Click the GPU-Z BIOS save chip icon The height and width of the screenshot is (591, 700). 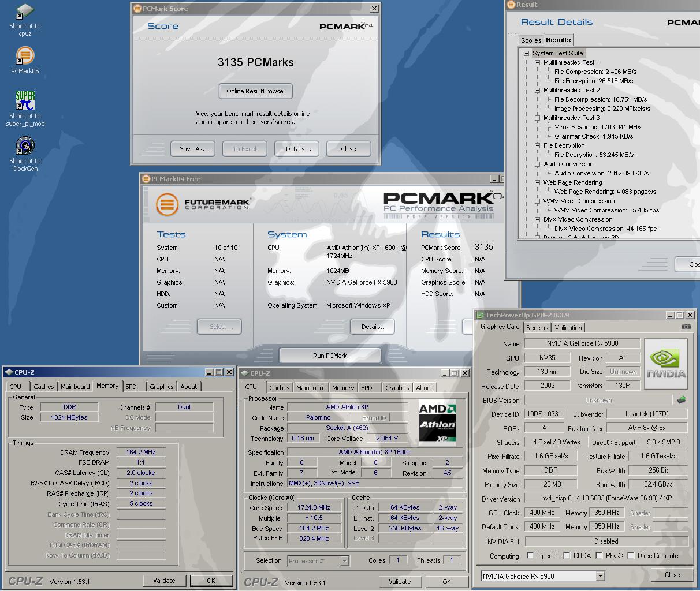[x=682, y=399]
